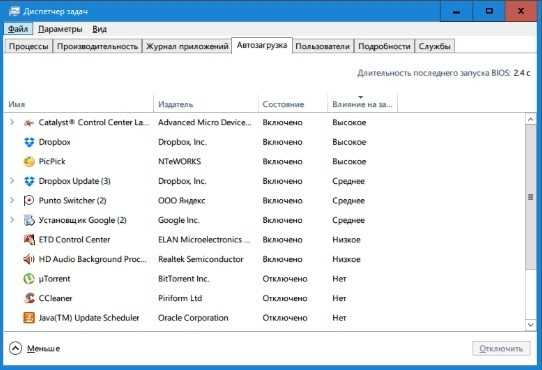Select the Java(TM) Update Scheduler name
The width and height of the screenshot is (542, 370).
coord(89,318)
